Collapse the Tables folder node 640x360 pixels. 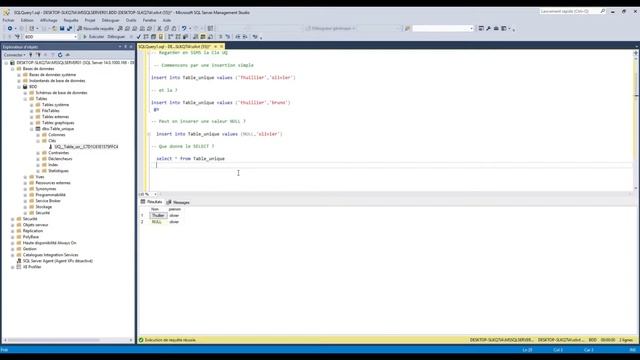25,99
